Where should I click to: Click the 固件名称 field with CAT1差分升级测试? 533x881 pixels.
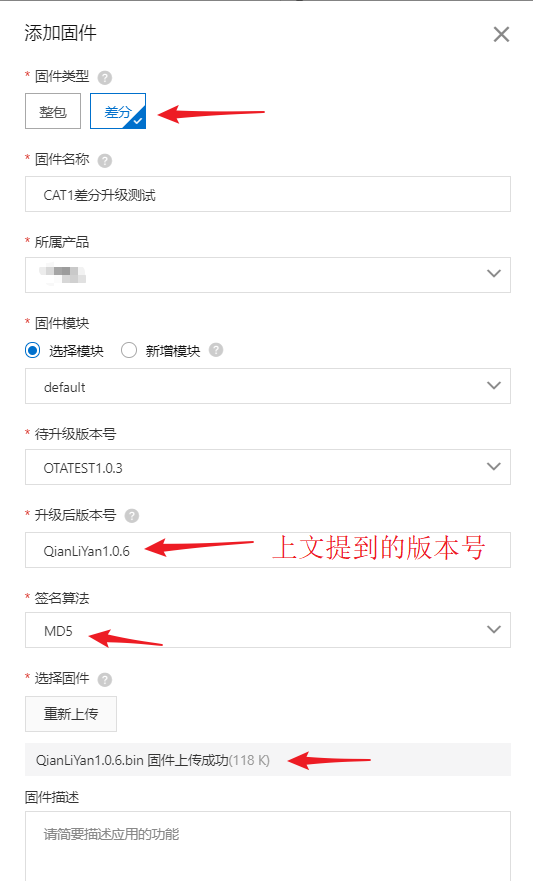pos(268,194)
